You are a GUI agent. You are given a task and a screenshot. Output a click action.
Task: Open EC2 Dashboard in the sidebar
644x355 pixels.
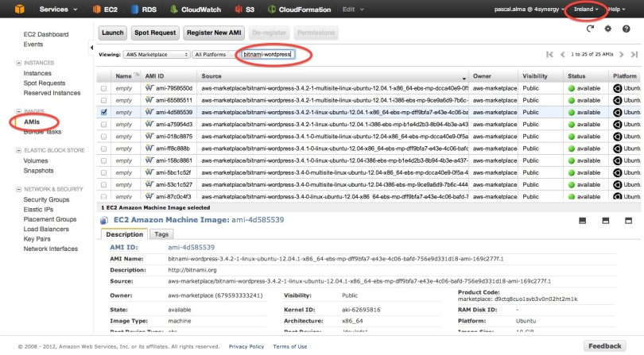tap(46, 34)
